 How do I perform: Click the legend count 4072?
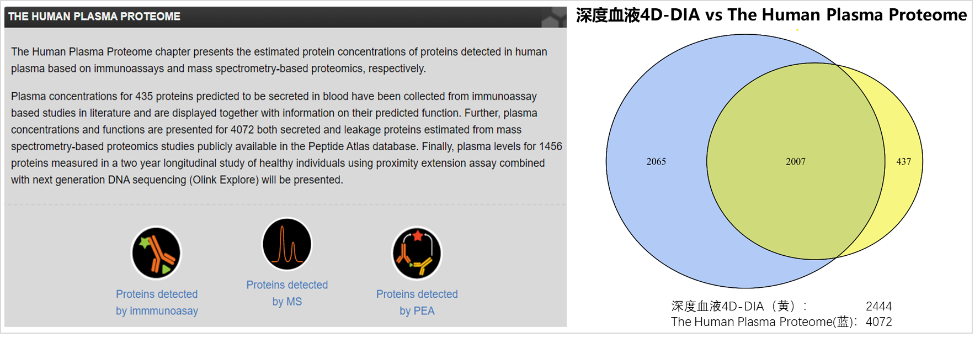point(878,322)
